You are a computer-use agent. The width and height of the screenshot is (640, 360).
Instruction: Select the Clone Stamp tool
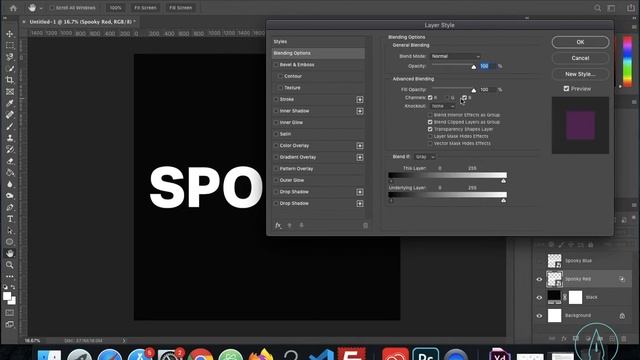(10, 138)
